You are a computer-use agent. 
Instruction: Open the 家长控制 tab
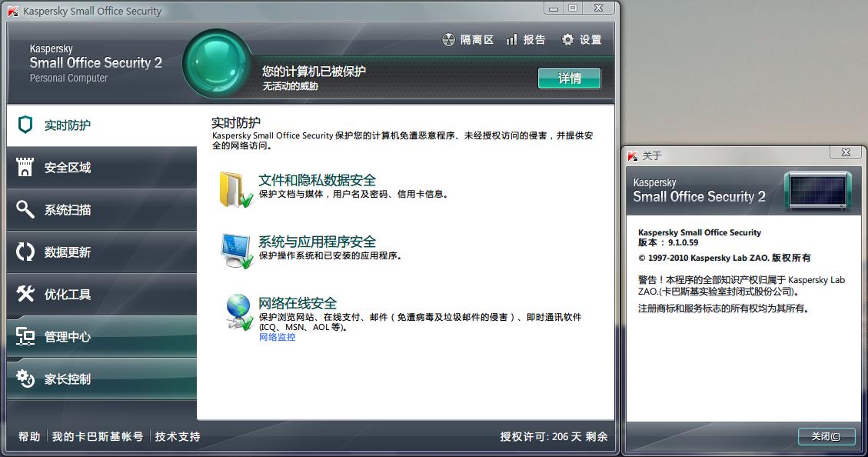[101, 379]
